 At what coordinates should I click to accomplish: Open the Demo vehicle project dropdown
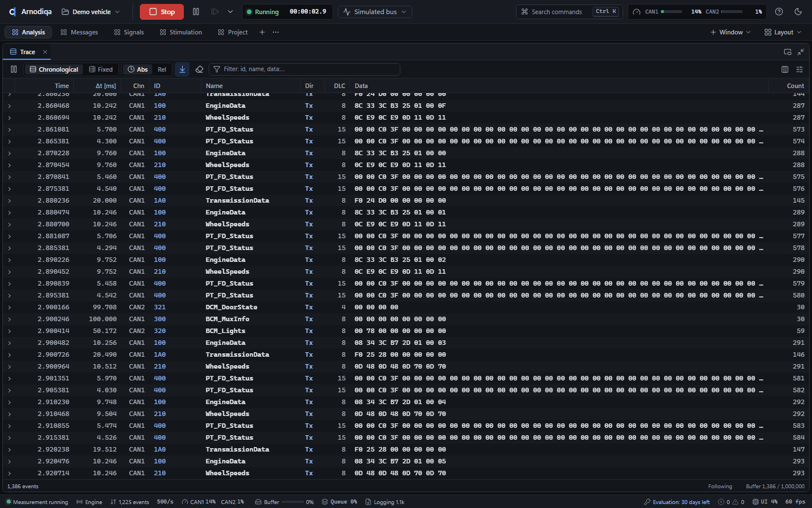(91, 11)
